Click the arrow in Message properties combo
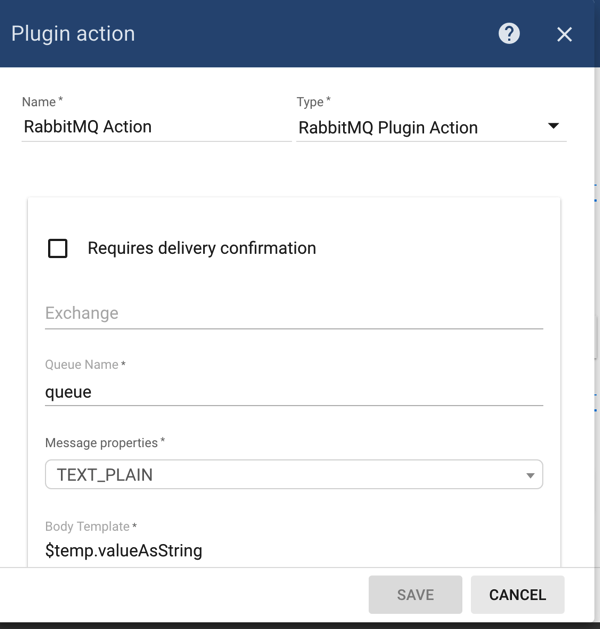The height and width of the screenshot is (629, 600). tap(530, 476)
